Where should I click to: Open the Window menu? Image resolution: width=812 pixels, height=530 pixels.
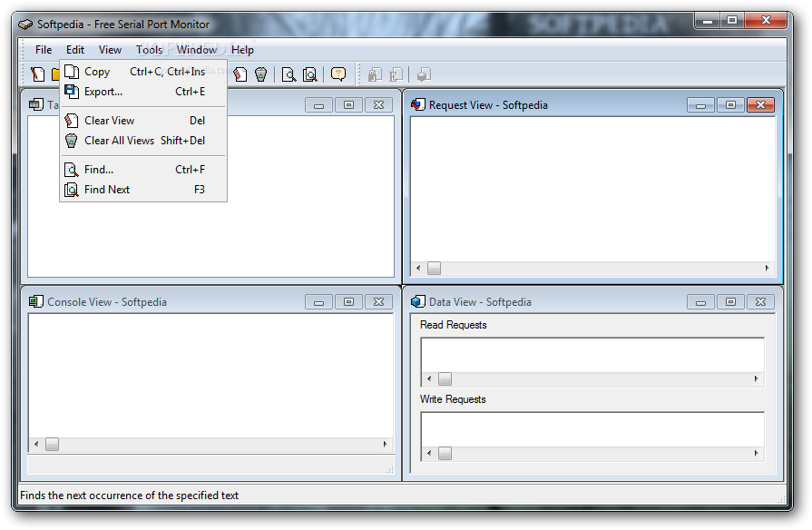click(197, 50)
